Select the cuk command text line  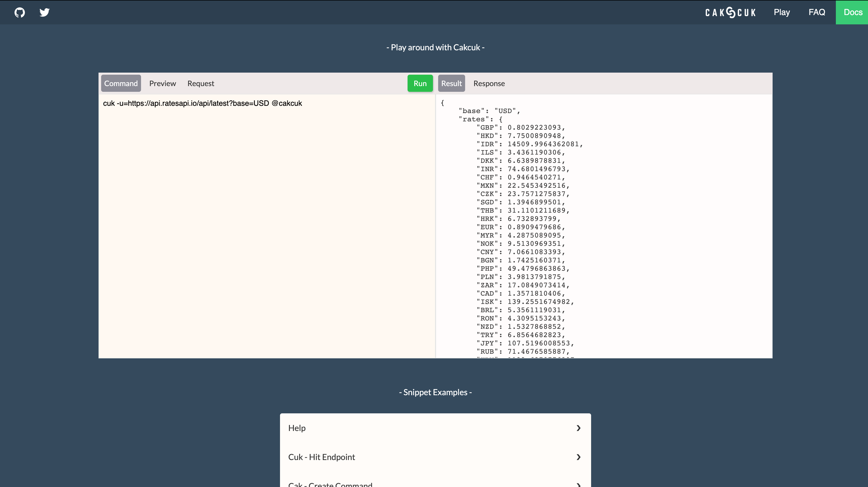[202, 103]
